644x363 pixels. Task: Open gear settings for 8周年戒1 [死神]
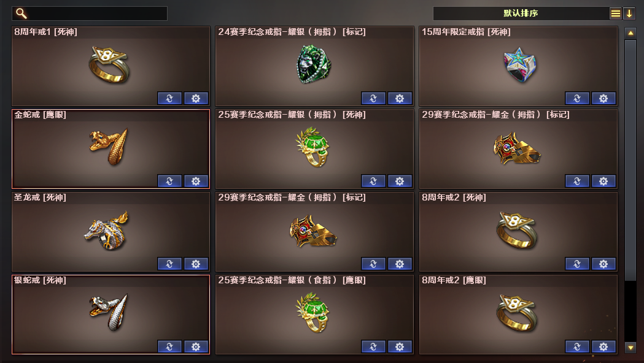[x=196, y=99]
